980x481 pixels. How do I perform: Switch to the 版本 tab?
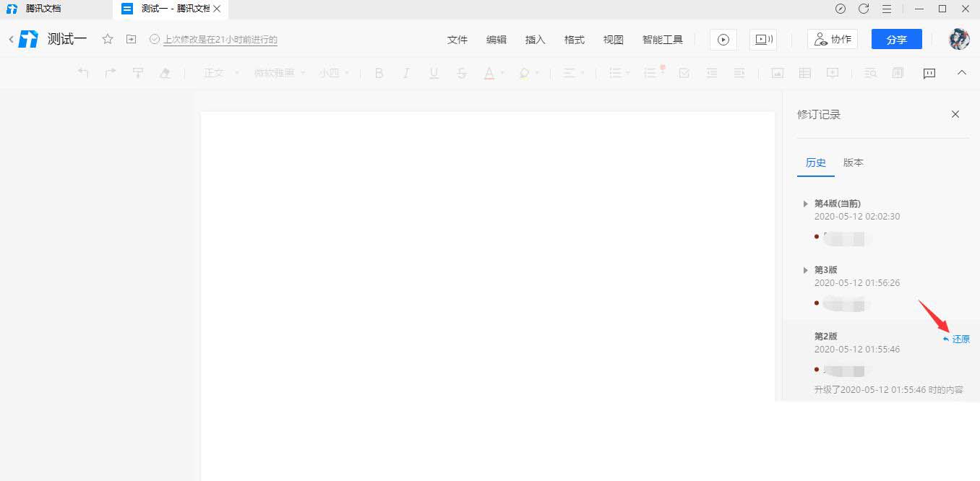(854, 162)
